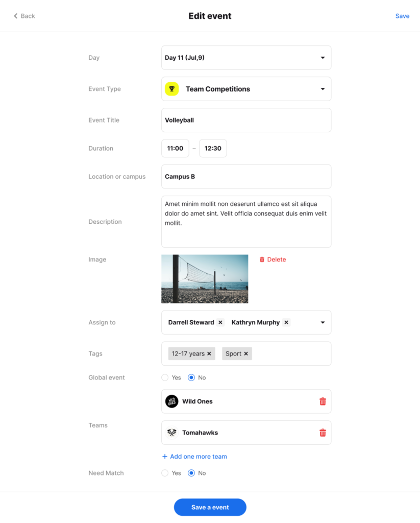This screenshot has height=523, width=420.
Task: Click the yellow trophy event type icon
Action: (x=171, y=89)
